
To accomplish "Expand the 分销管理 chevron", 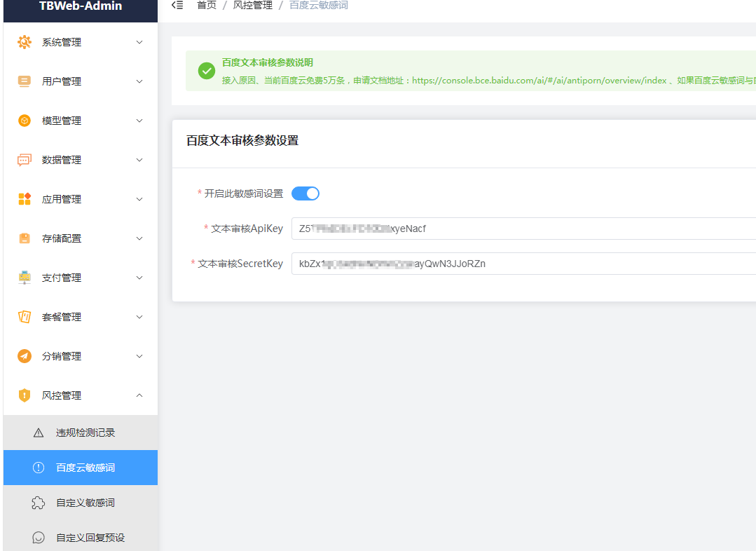I will coord(139,356).
